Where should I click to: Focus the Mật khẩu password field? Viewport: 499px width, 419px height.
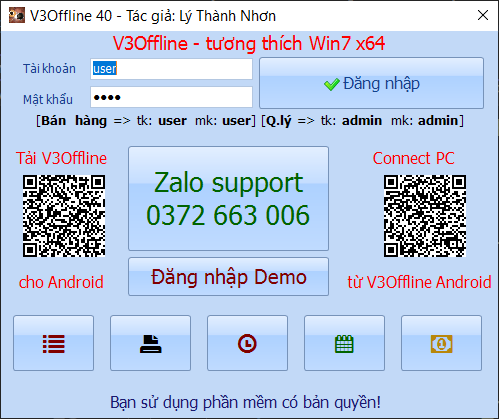point(171,97)
